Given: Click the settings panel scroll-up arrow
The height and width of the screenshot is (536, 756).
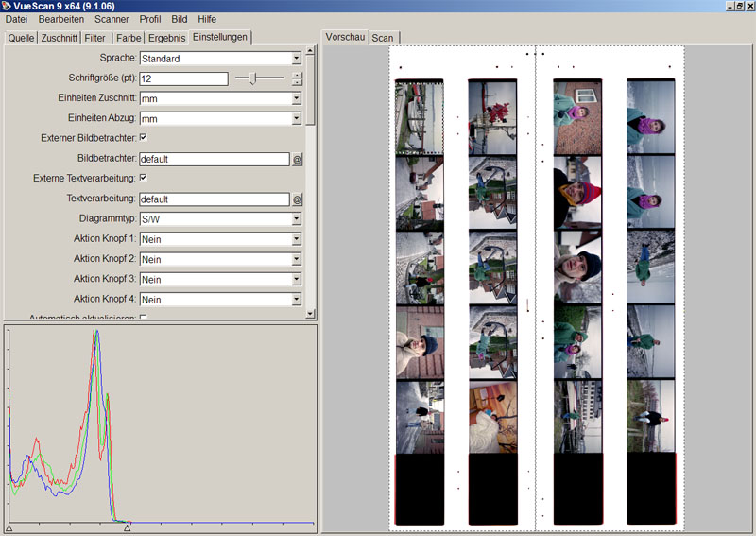Looking at the screenshot, I should click(x=310, y=50).
